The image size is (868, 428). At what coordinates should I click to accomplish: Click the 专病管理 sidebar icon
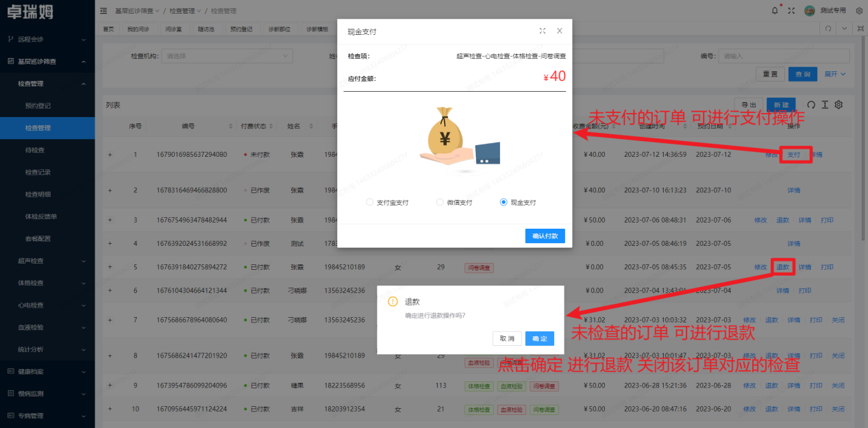(10, 415)
